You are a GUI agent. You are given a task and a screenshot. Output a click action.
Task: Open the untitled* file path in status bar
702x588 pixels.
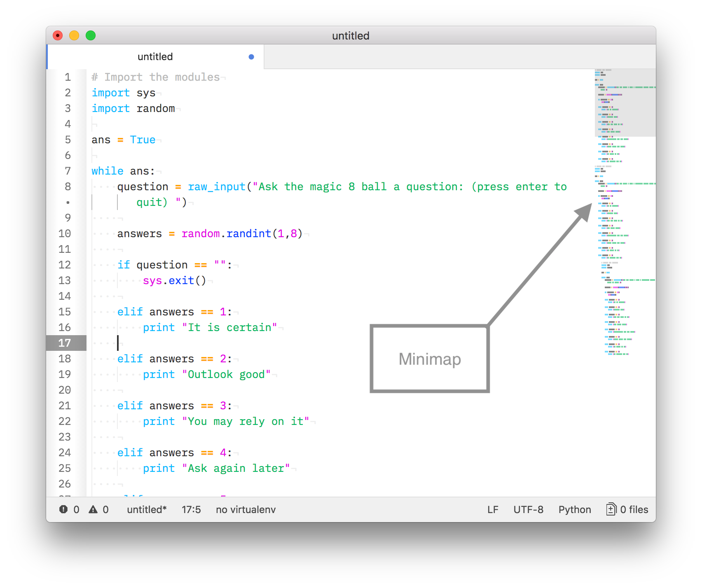click(x=147, y=509)
